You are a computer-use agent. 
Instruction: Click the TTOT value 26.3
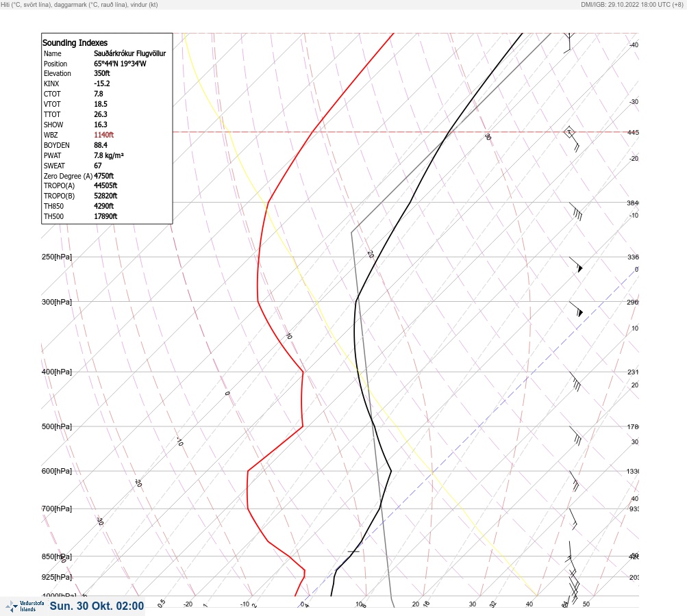pyautogui.click(x=100, y=114)
